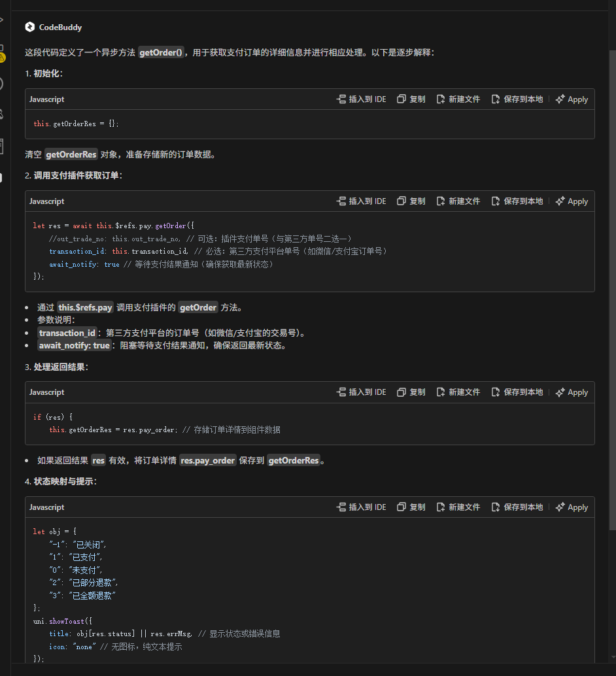Insert 'this.getOrderRes = {}' block into IDE
This screenshot has height=676, width=616.
362,99
